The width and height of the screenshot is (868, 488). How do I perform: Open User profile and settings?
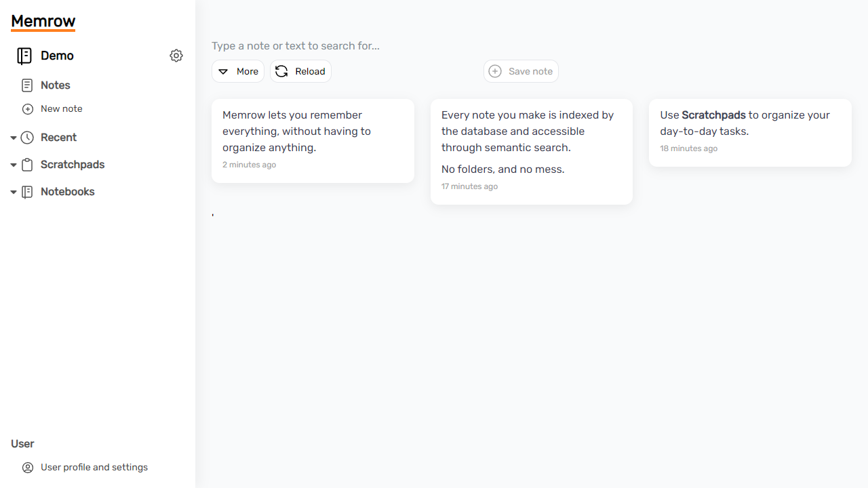[x=94, y=468]
